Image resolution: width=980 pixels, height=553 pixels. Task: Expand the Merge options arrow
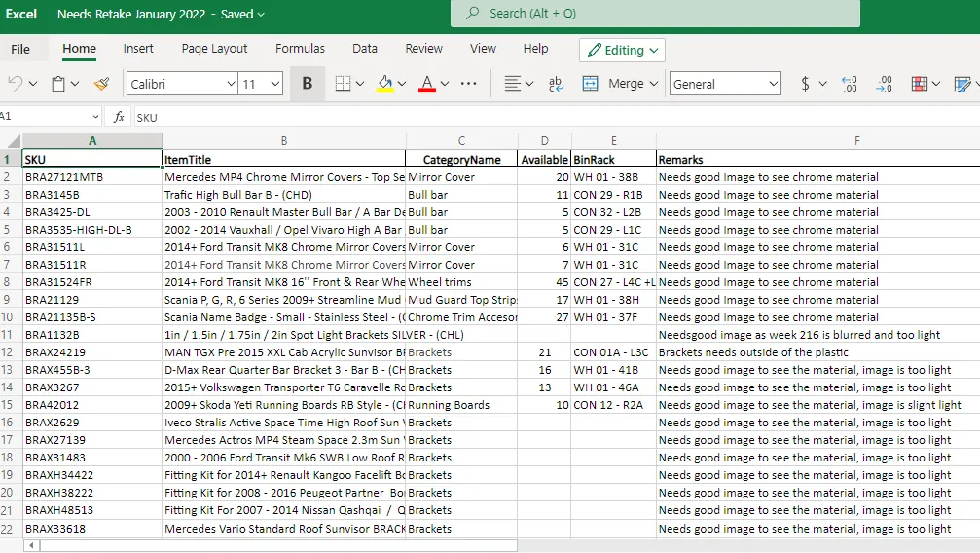[x=654, y=83]
